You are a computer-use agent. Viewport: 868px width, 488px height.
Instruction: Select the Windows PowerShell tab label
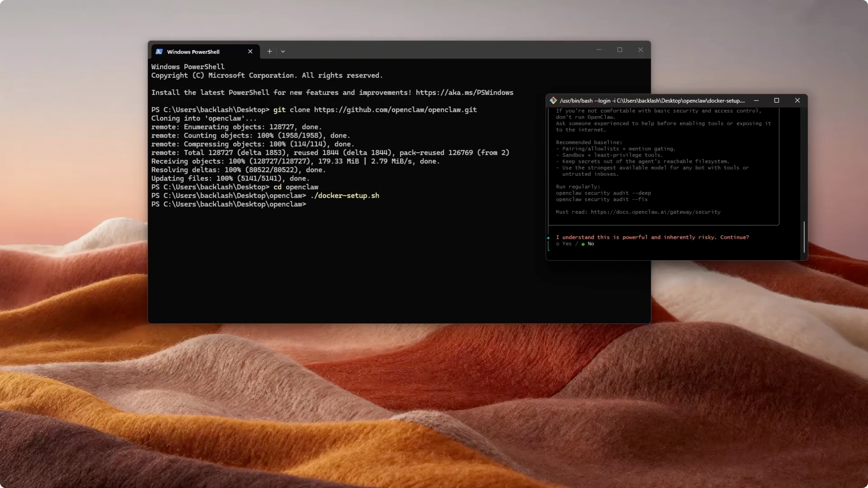[x=193, y=52]
